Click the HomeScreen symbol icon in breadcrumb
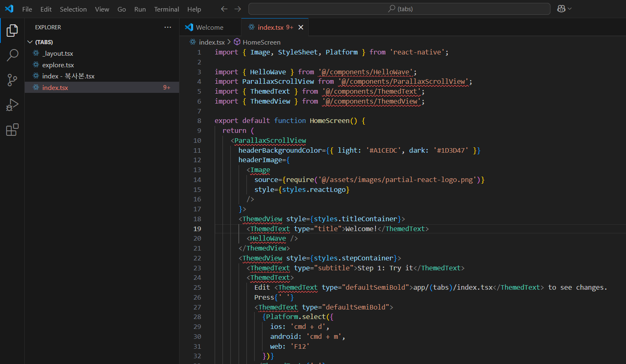Screen dimensions: 626x364 click(x=237, y=42)
